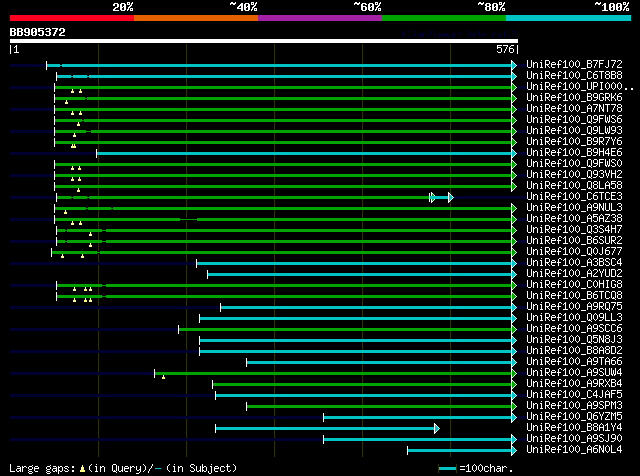Image resolution: width=640 pixels, height=476 pixels.
Task: Click the label UniRef100_A9NUL3
Action: click(574, 207)
